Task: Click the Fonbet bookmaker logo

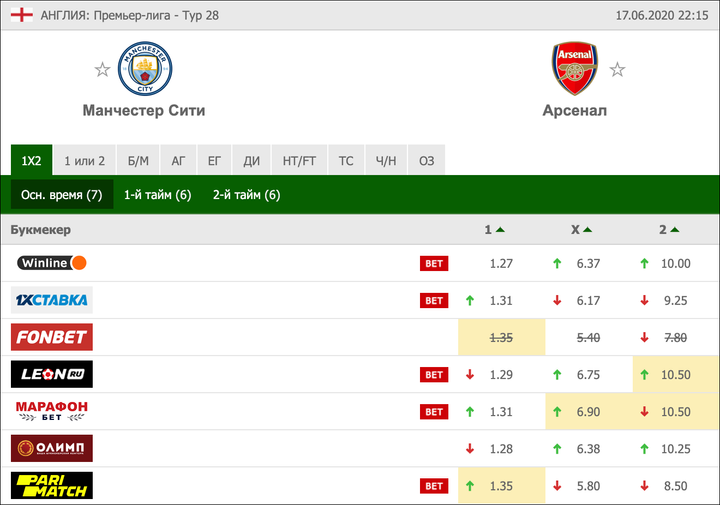Action: [x=52, y=337]
